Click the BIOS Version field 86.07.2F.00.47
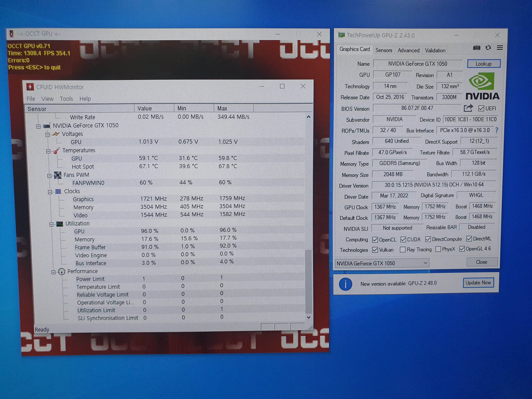This screenshot has height=399, width=532. [417, 108]
